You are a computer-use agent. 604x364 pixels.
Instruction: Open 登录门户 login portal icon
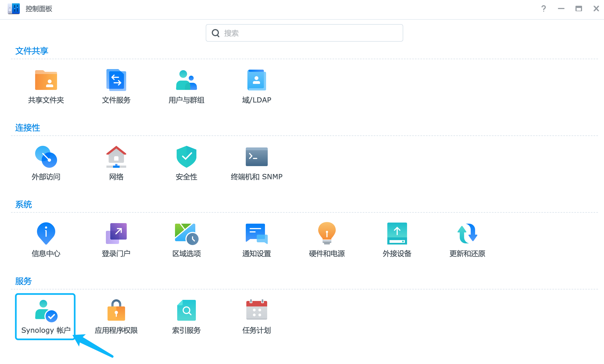coord(116,234)
